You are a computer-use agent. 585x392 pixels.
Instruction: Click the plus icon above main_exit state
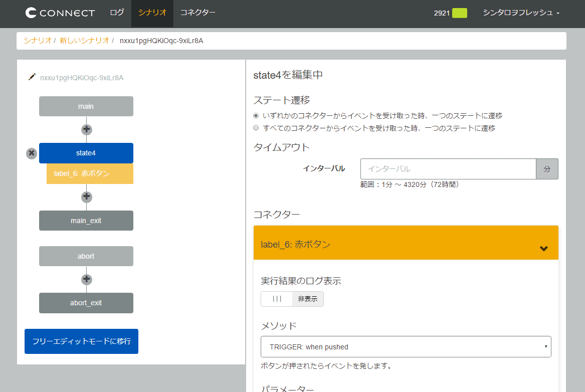click(87, 197)
